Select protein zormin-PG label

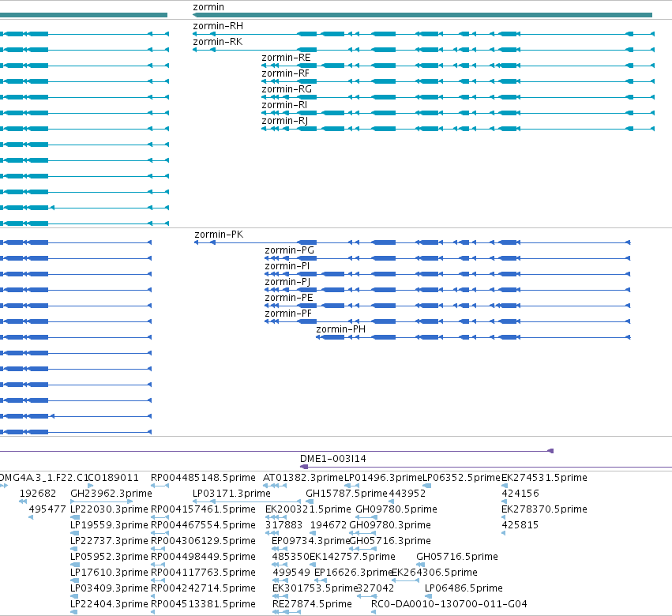click(x=289, y=251)
